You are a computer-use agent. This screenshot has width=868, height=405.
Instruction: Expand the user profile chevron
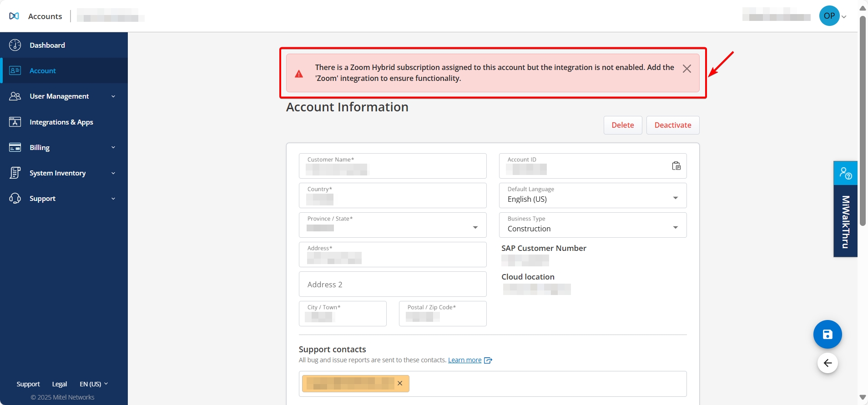point(844,17)
